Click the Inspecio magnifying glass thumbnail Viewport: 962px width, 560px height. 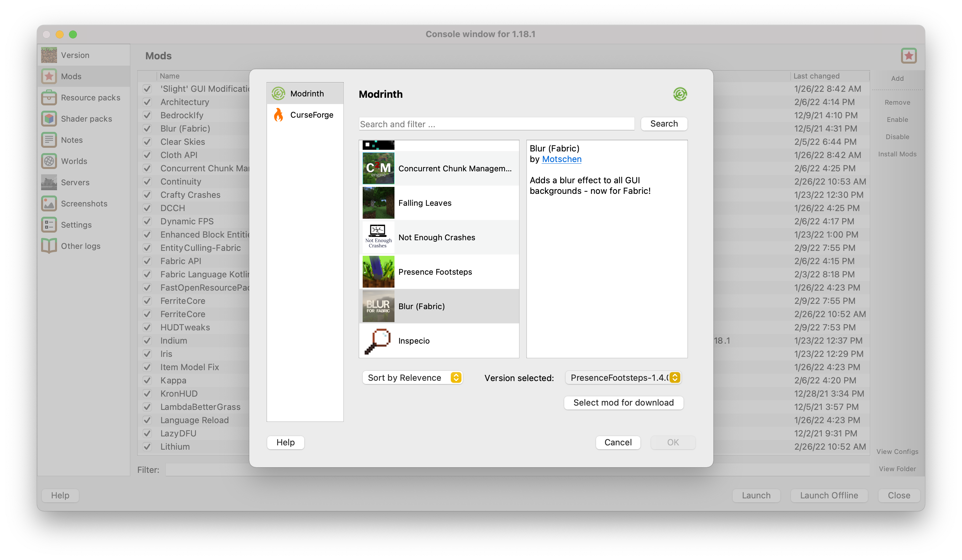pos(378,341)
